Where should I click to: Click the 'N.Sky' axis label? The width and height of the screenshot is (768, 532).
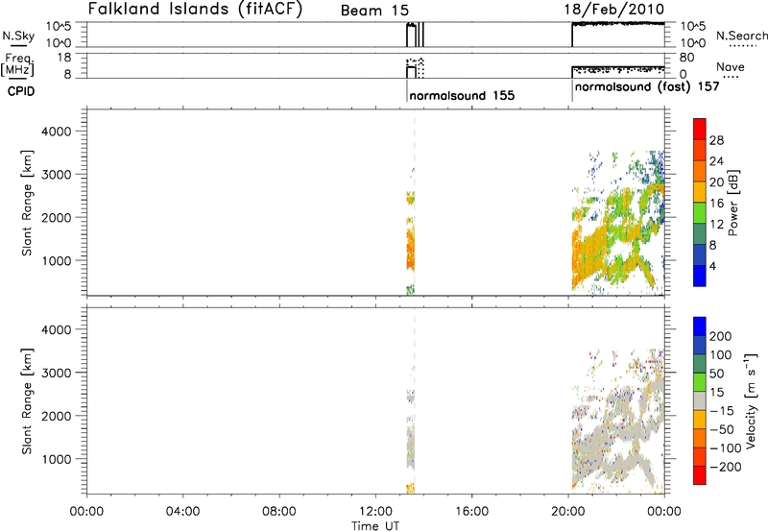[x=18, y=36]
